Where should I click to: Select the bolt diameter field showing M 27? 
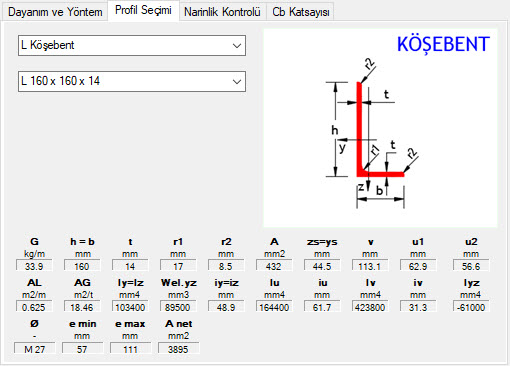coord(34,349)
